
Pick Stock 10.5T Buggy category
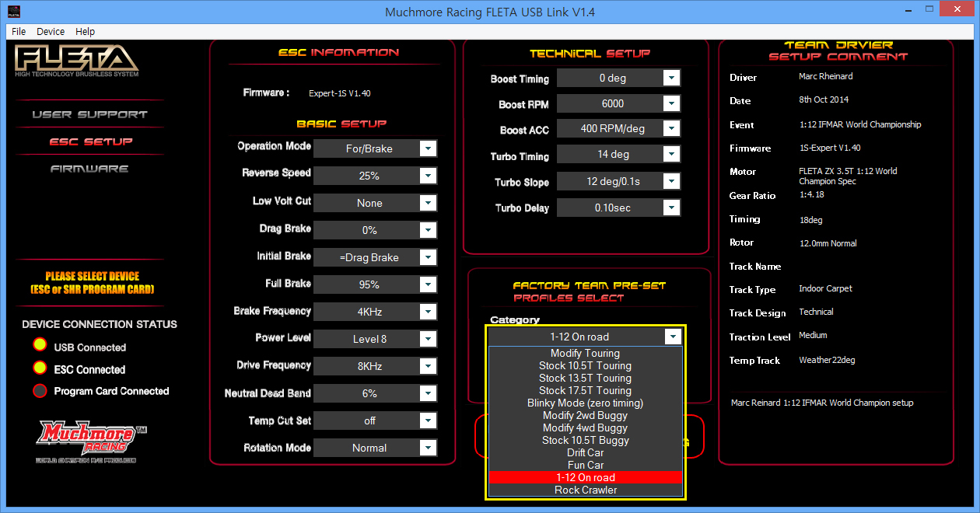(586, 440)
